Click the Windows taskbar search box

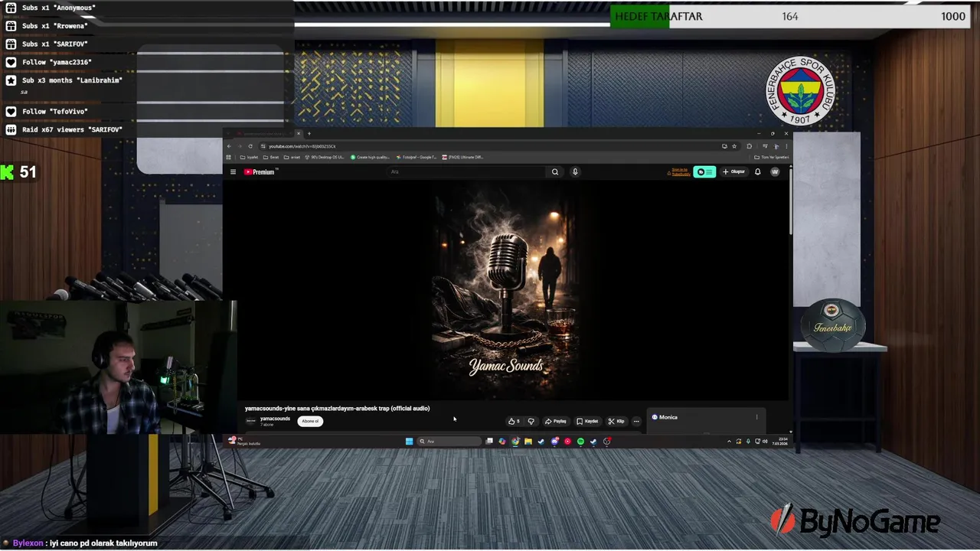449,442
